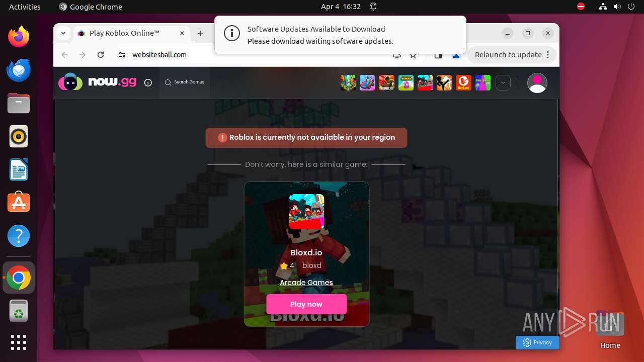Image resolution: width=644 pixels, height=362 pixels.
Task: Open the Trash icon in the dock
Action: tap(19, 311)
